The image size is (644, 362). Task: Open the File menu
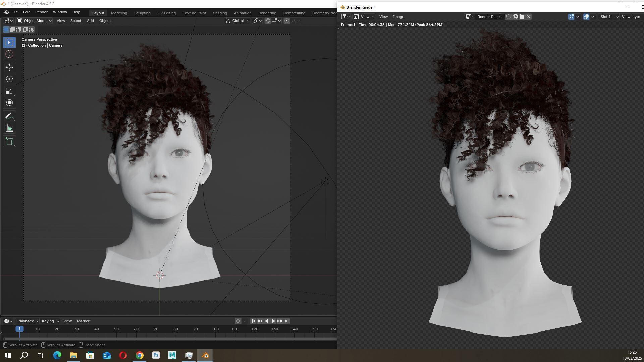[x=15, y=12]
